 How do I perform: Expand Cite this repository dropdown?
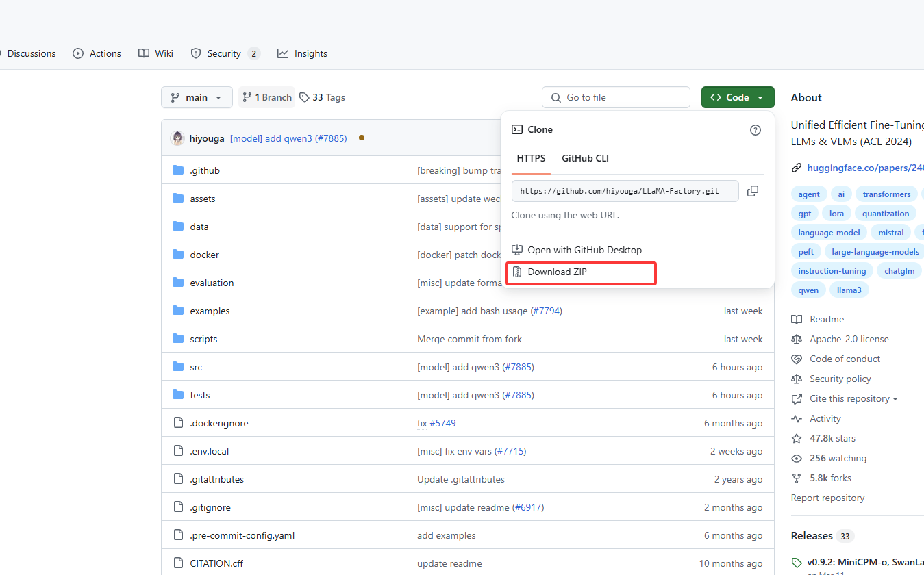point(853,398)
